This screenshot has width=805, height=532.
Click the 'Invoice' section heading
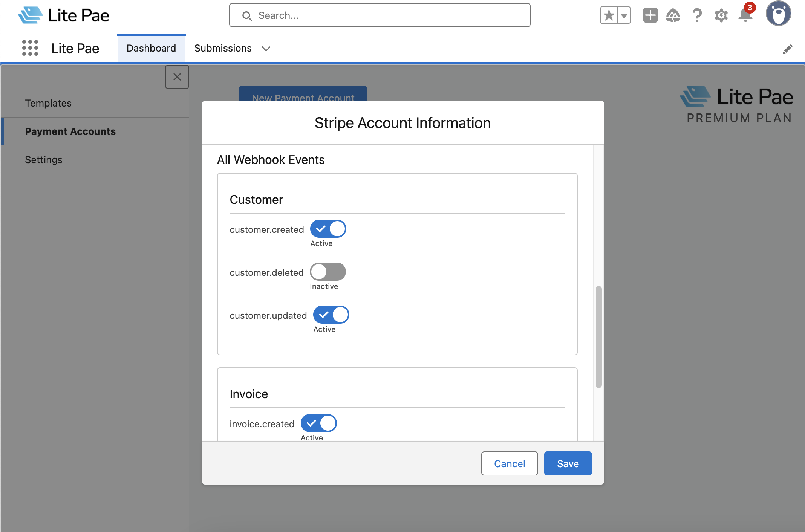(249, 394)
